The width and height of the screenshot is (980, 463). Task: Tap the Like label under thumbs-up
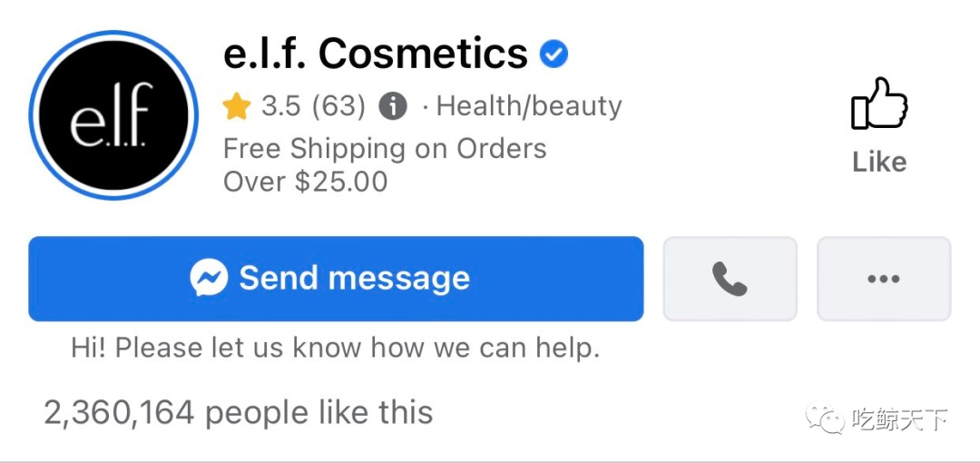[878, 163]
